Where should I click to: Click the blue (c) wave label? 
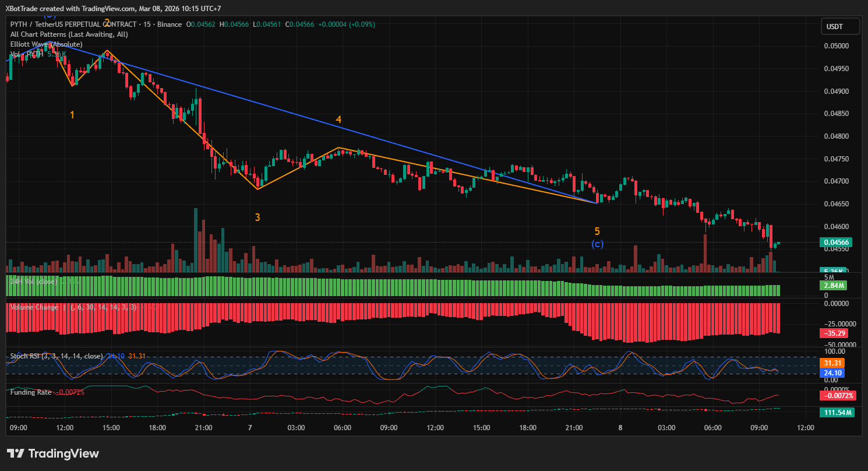(x=597, y=244)
